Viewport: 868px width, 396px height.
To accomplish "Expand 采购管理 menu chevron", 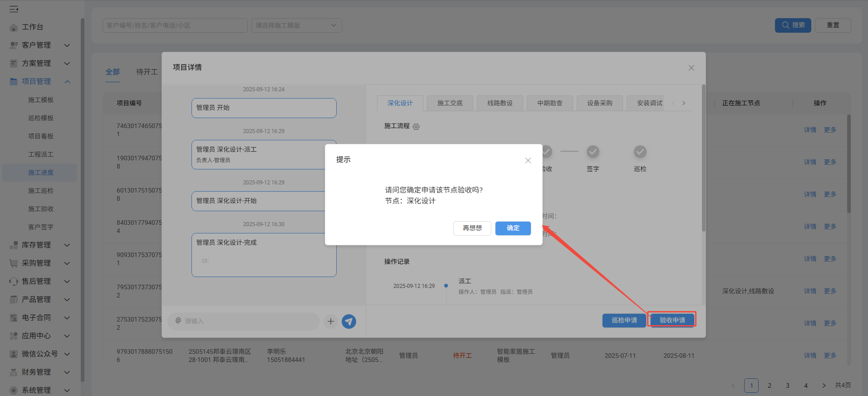I will pos(67,263).
